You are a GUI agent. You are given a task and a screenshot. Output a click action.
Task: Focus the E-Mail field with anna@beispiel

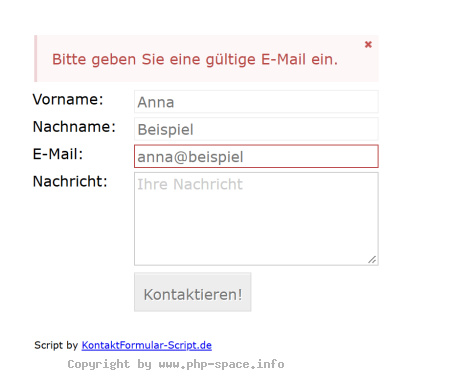[x=256, y=156]
